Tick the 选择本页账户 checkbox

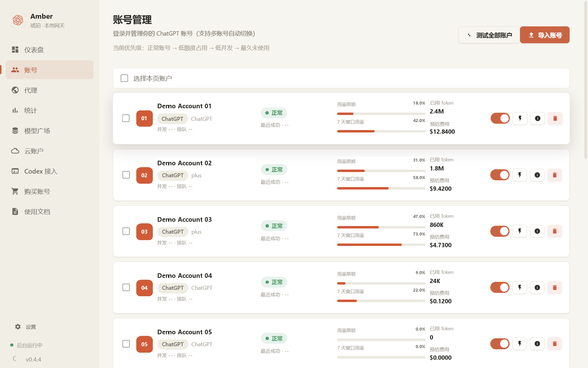[124, 78]
